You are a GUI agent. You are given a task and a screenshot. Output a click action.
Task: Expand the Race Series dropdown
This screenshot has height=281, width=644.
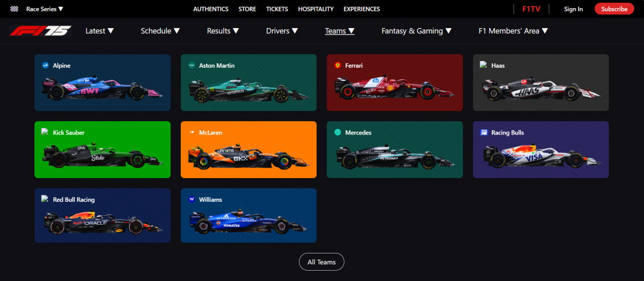point(45,9)
